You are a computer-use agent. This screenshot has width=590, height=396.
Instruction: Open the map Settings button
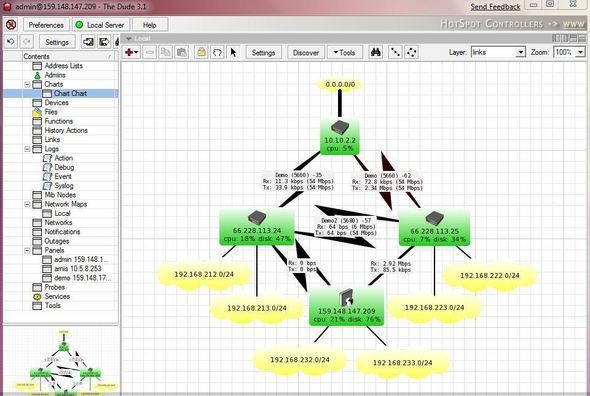pyautogui.click(x=263, y=52)
